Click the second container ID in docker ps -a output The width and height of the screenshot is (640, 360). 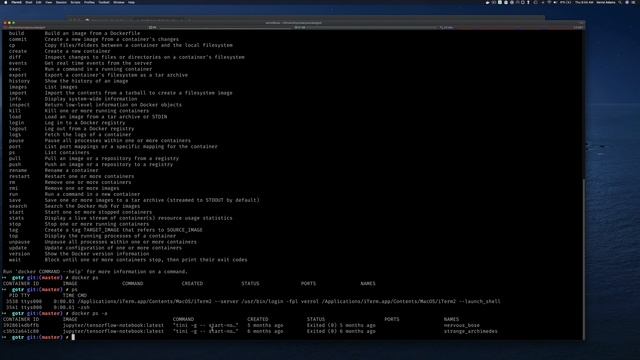pyautogui.click(x=21, y=331)
